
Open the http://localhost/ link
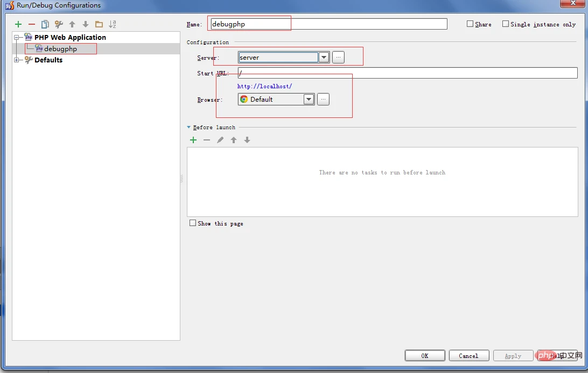tap(264, 86)
